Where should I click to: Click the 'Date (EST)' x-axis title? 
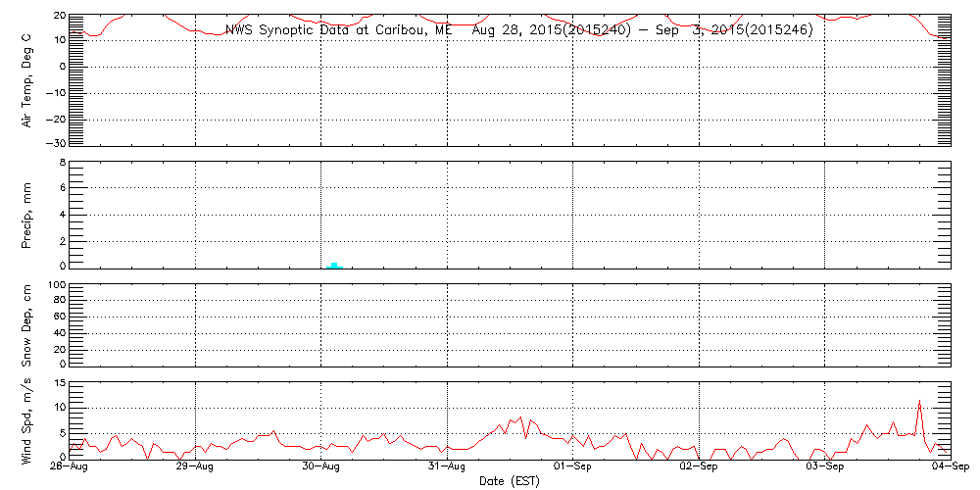point(510,481)
